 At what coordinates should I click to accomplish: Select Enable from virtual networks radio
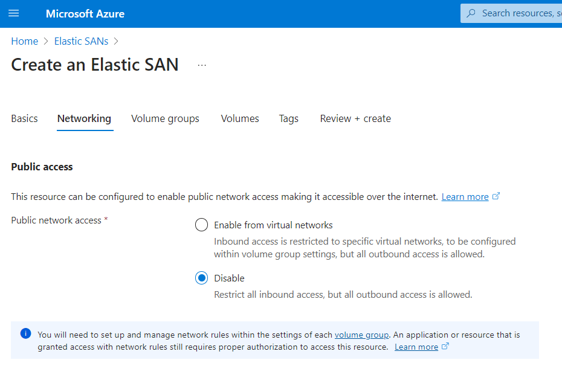point(201,225)
